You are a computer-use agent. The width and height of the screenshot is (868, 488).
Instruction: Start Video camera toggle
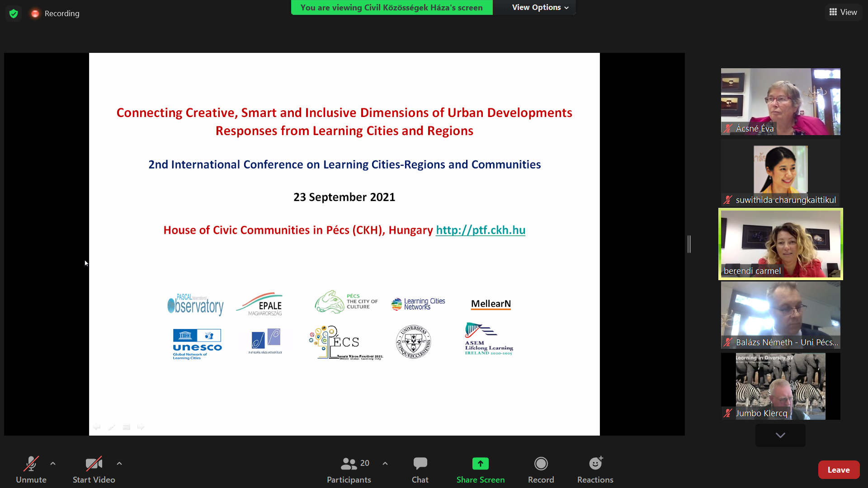[x=94, y=469]
